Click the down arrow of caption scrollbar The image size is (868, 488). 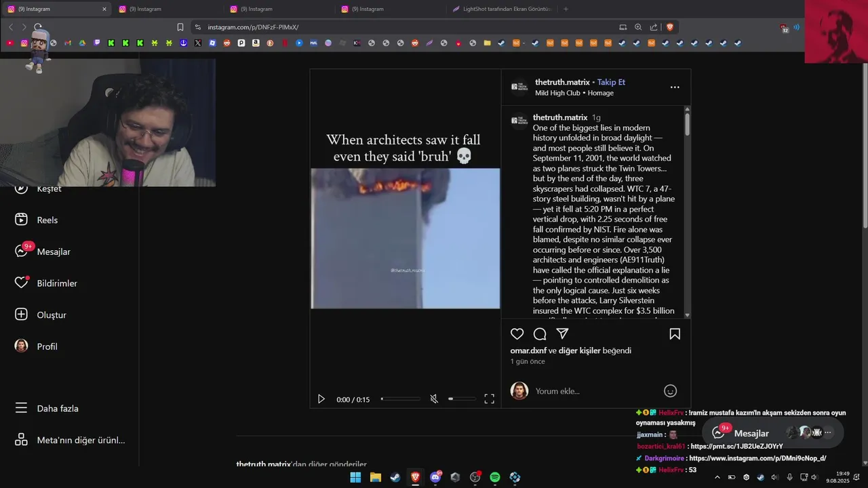[x=687, y=315]
